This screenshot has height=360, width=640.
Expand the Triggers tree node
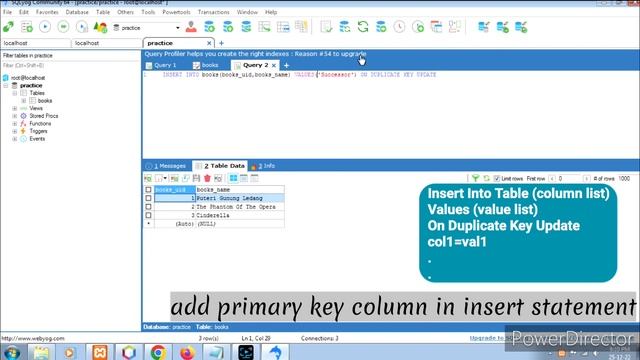pyautogui.click(x=15, y=131)
